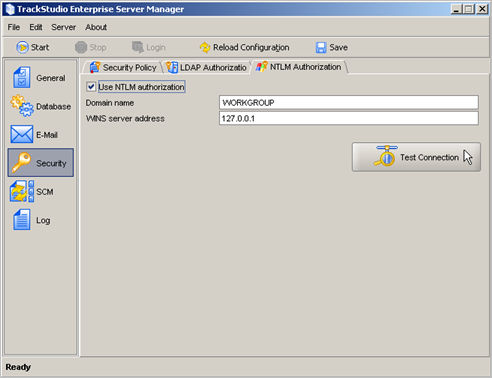Click the Save label in toolbar
Viewport: 492px width, 378px height.
coord(339,47)
